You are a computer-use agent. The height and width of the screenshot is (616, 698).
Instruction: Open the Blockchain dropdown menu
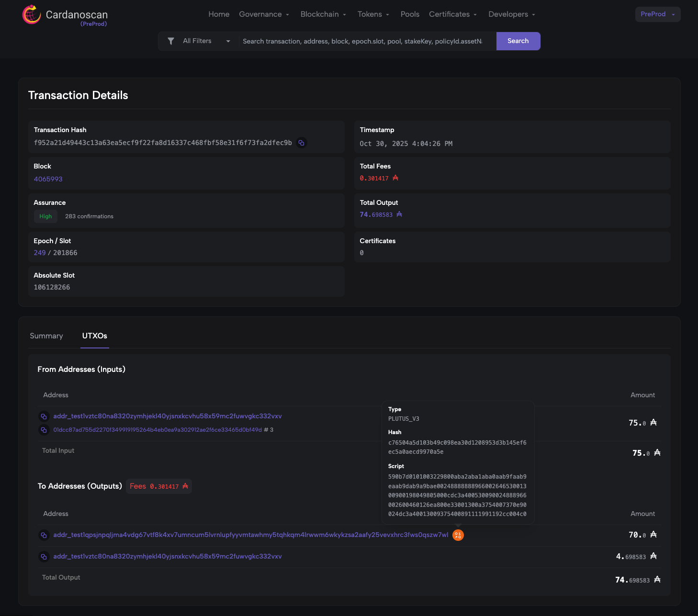click(x=323, y=14)
